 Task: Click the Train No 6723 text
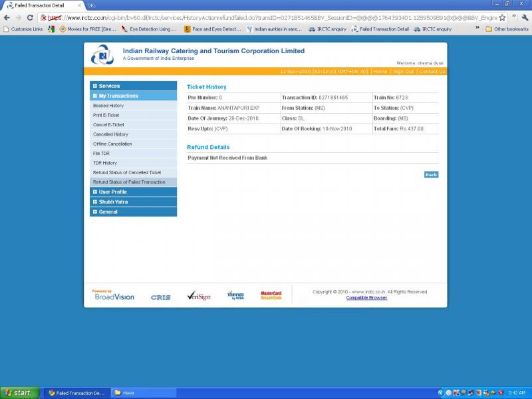390,98
